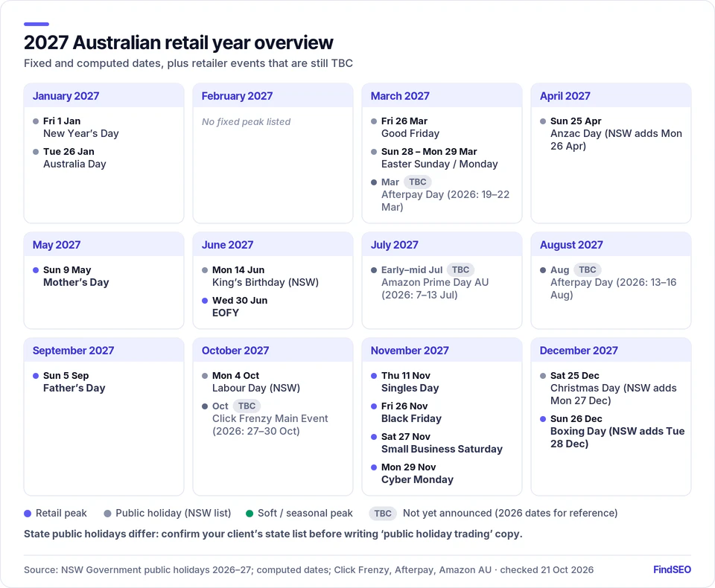
Task: Click the 'Public holiday (NSW list)' legend dot
Action: coord(107,514)
